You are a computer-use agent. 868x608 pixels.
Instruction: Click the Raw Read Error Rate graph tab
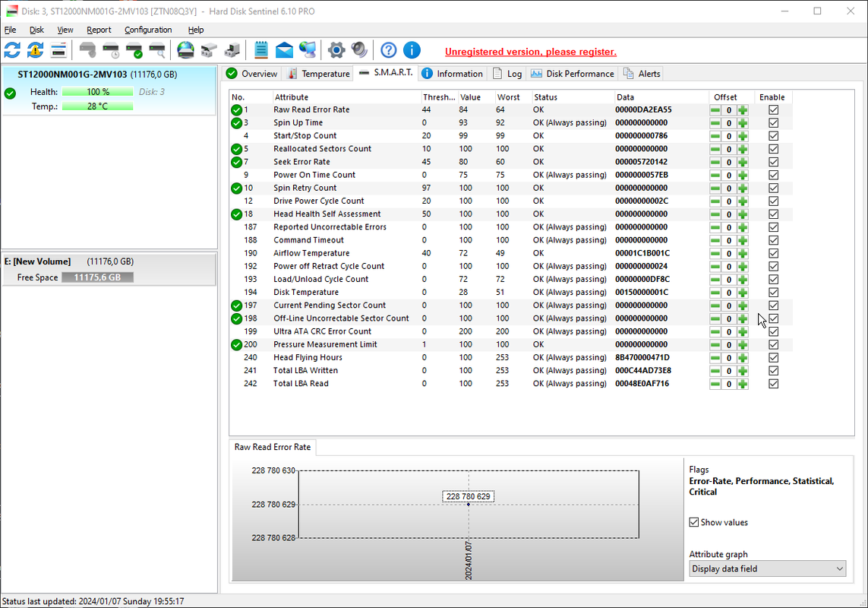[273, 447]
